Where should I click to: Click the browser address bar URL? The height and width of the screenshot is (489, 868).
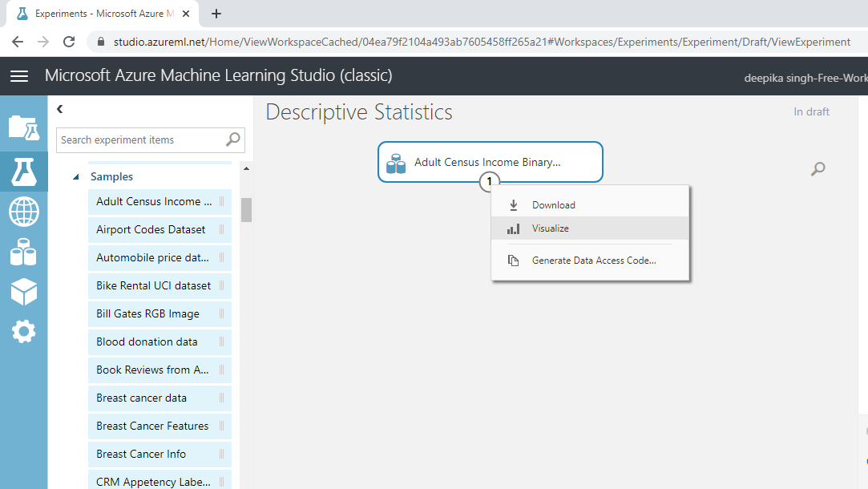click(x=482, y=42)
